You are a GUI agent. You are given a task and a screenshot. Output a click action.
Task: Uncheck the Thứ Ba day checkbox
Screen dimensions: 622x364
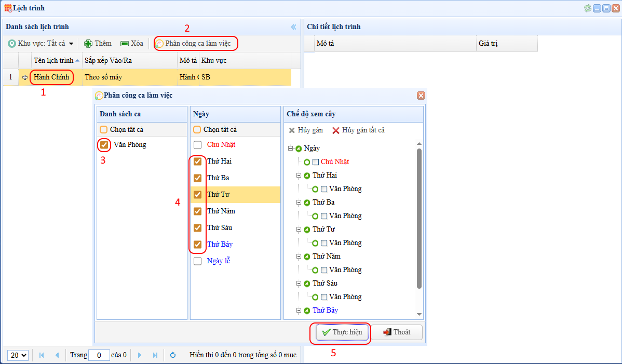[197, 178]
